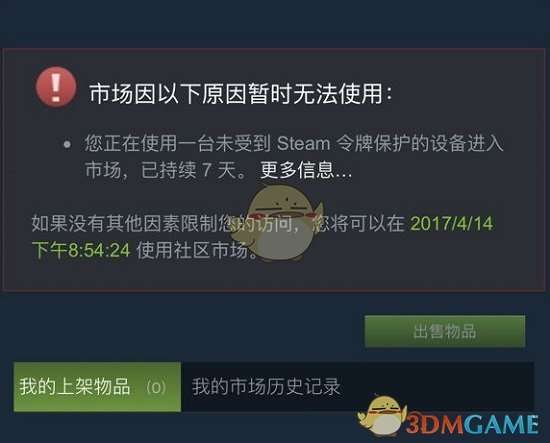The height and width of the screenshot is (443, 550).
Task: Click the 设备进入 text in the bullet line
Action: [467, 143]
